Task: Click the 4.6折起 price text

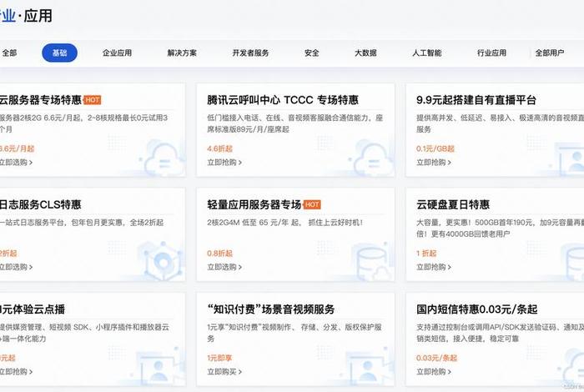Action: pos(219,148)
